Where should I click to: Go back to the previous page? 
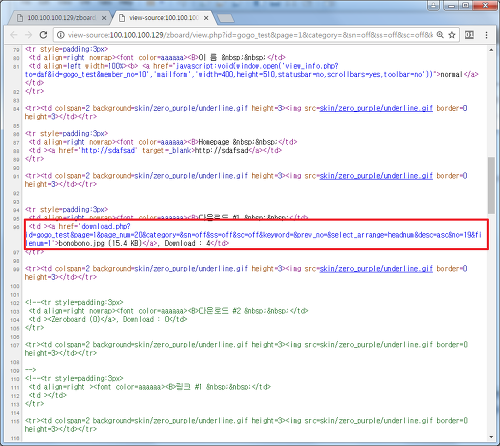(14, 35)
